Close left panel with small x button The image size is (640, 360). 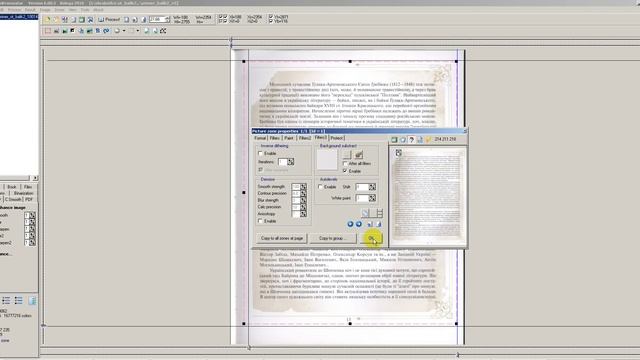pyautogui.click(x=35, y=178)
